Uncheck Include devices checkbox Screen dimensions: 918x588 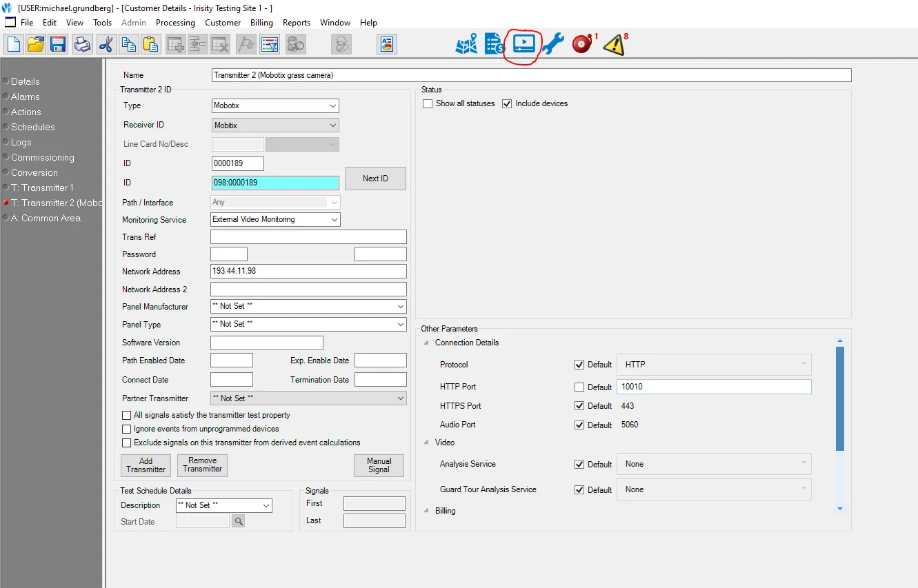508,103
